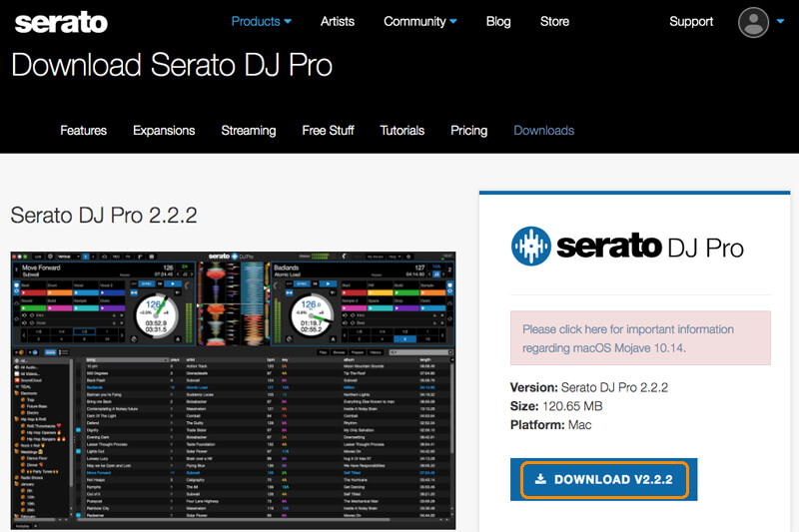Click the 'Size: 120.65 MB' text
The height and width of the screenshot is (532, 799).
point(556,406)
